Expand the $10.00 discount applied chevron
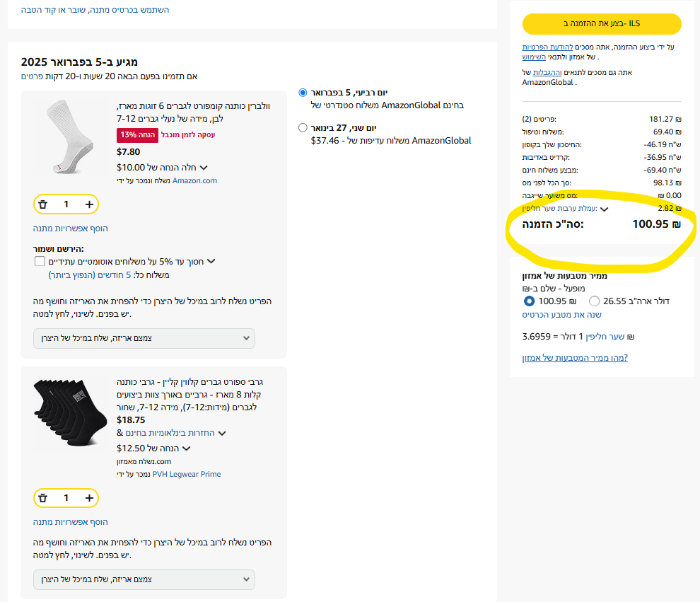Viewport: 700px width, 602px height. pos(204,168)
